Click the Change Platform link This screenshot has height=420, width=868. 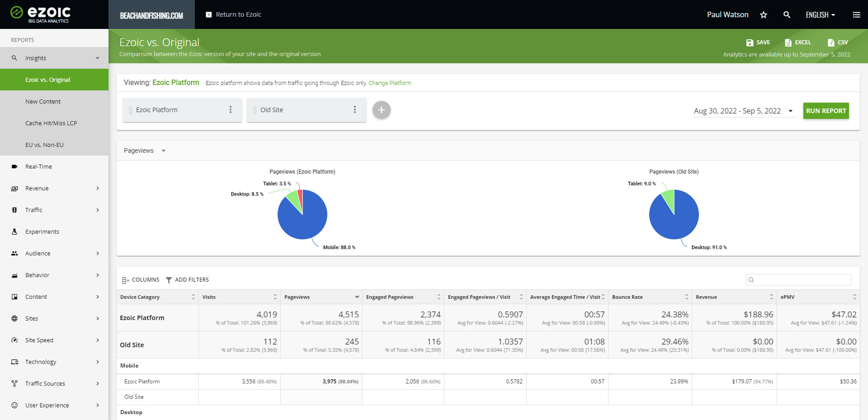click(x=390, y=83)
